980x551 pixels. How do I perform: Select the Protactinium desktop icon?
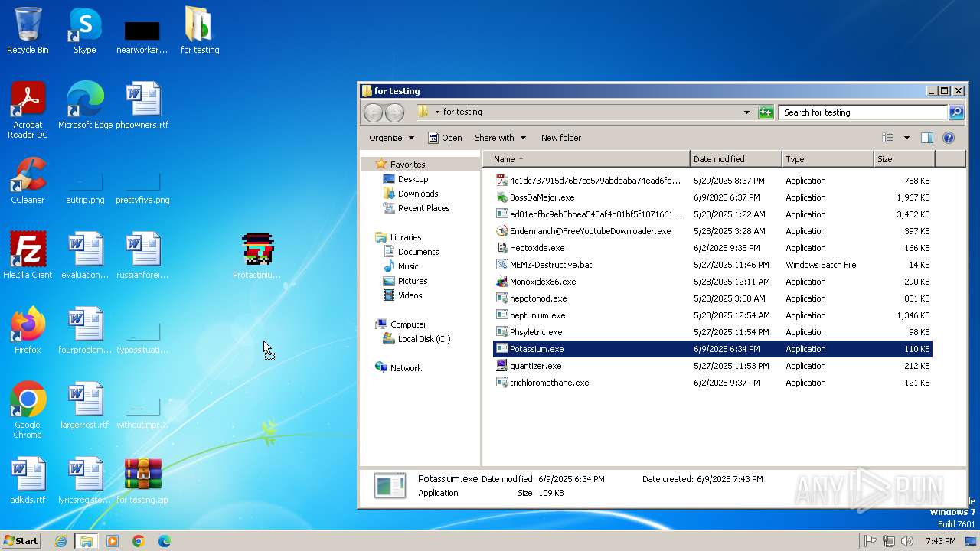[x=257, y=256]
